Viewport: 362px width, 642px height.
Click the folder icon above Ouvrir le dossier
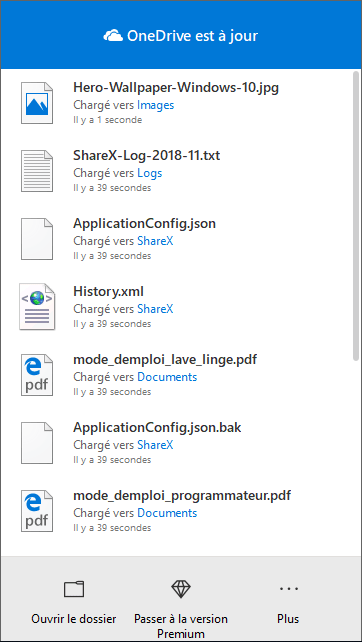[74, 589]
